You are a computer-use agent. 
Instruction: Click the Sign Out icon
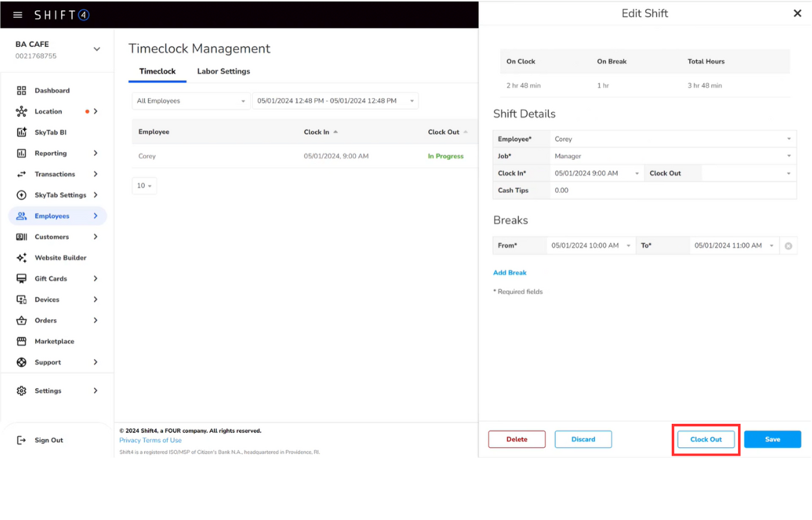(21, 440)
